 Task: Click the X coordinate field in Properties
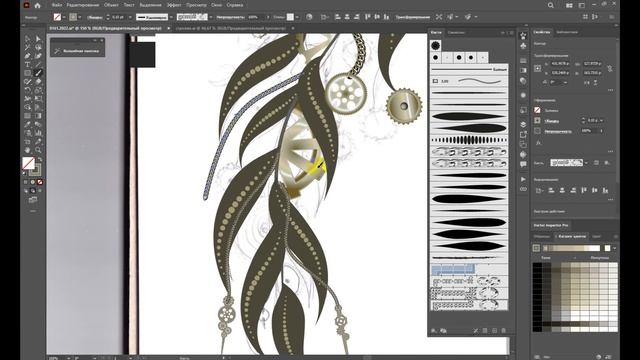click(560, 64)
